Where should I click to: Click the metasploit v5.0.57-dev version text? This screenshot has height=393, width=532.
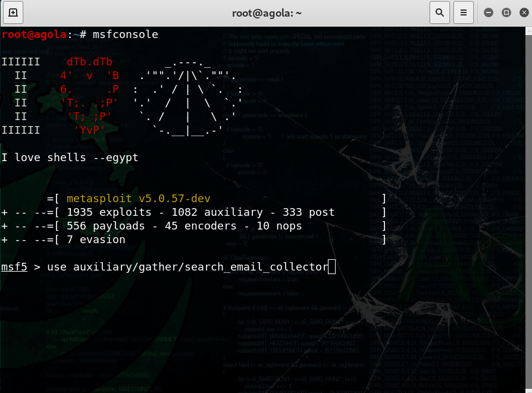[x=139, y=199]
